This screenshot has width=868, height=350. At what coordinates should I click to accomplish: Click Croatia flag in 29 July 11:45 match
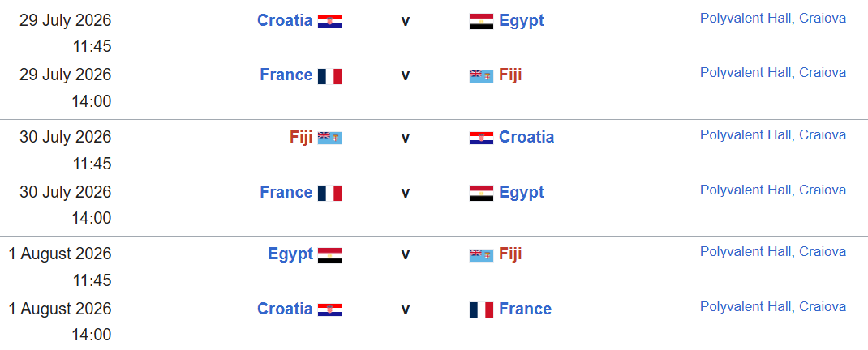click(329, 21)
